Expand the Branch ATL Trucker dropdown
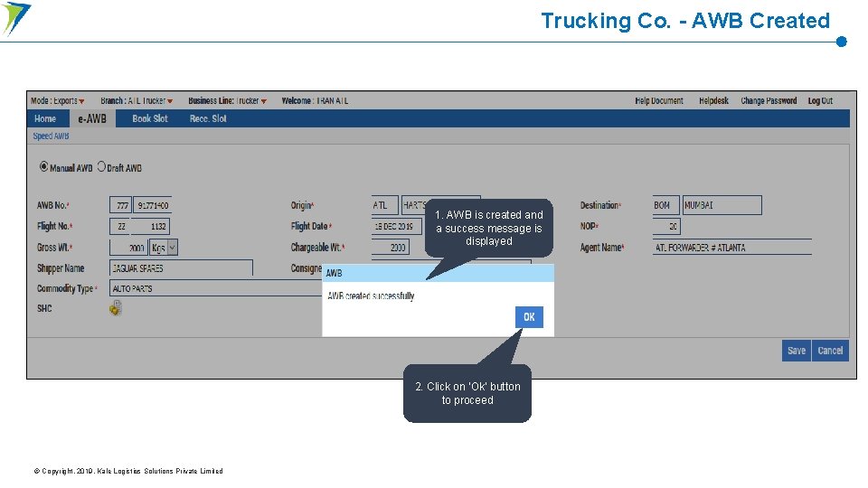 (x=170, y=101)
